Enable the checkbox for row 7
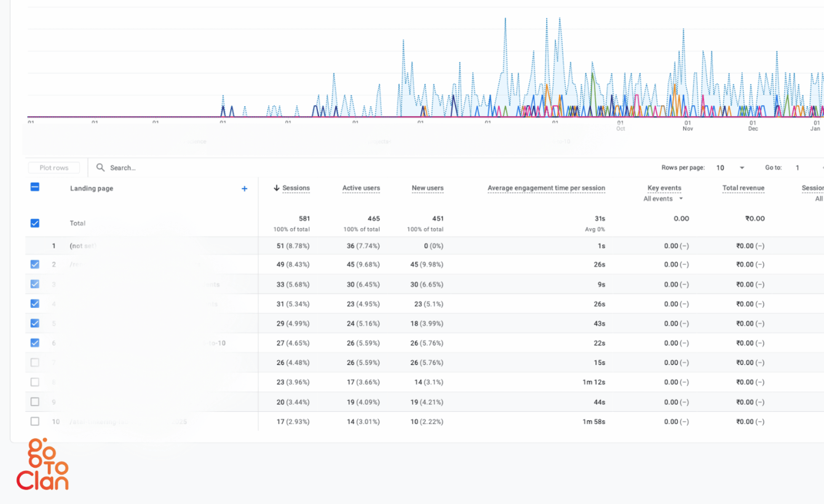The image size is (824, 504). (34, 362)
